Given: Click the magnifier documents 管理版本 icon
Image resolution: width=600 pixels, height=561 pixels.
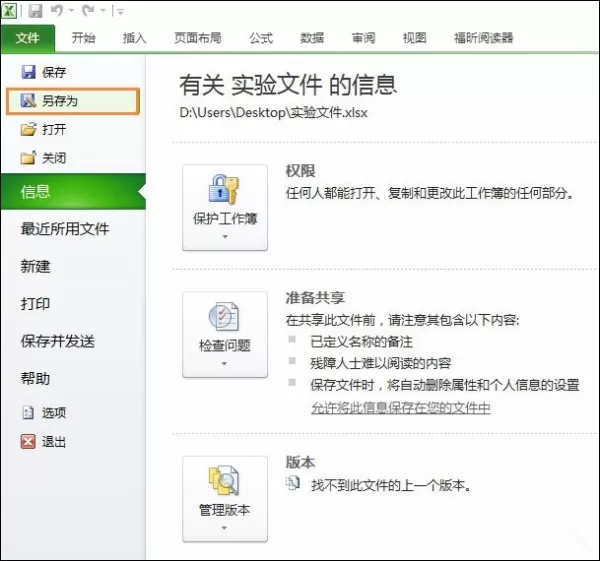Looking at the screenshot, I should (224, 480).
